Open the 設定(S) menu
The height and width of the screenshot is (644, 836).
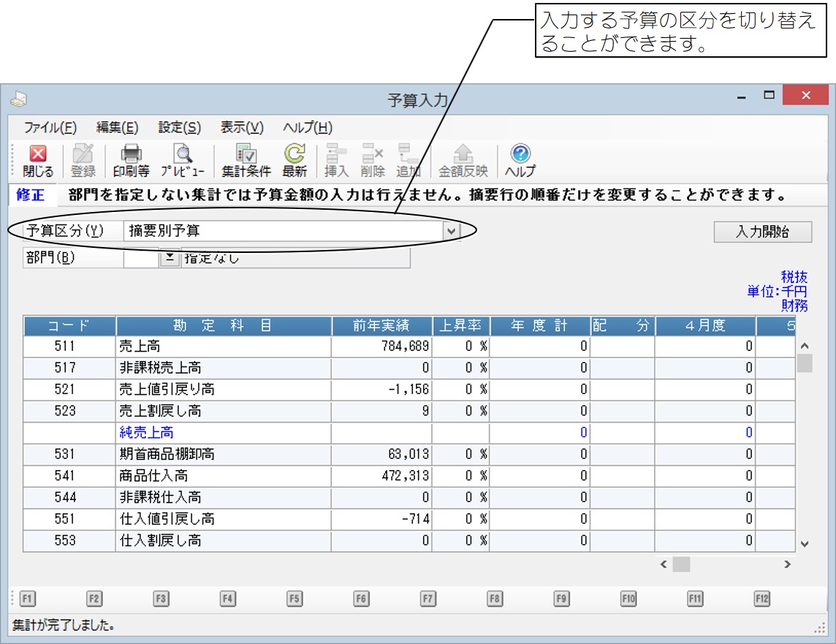(179, 127)
